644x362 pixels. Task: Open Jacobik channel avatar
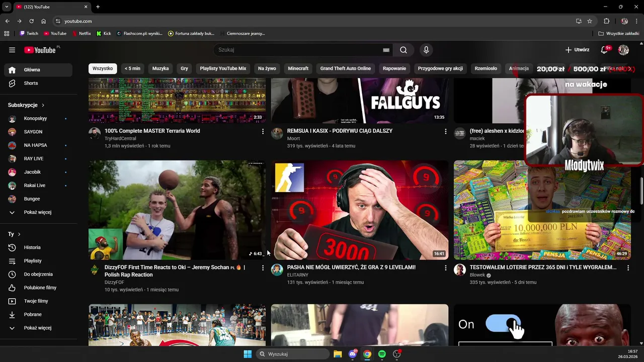tap(12, 172)
